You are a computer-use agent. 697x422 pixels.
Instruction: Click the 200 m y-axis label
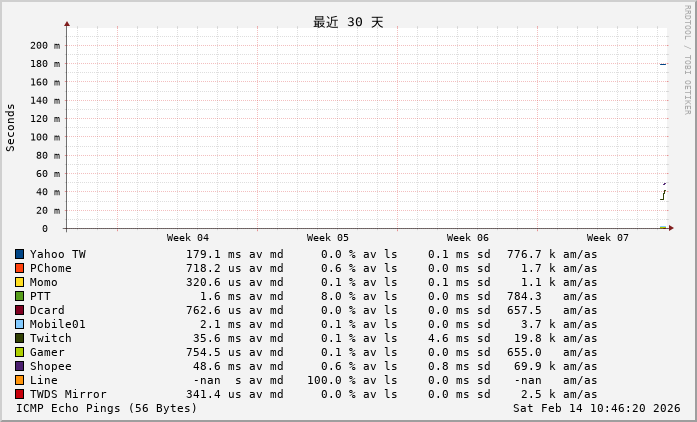point(44,45)
